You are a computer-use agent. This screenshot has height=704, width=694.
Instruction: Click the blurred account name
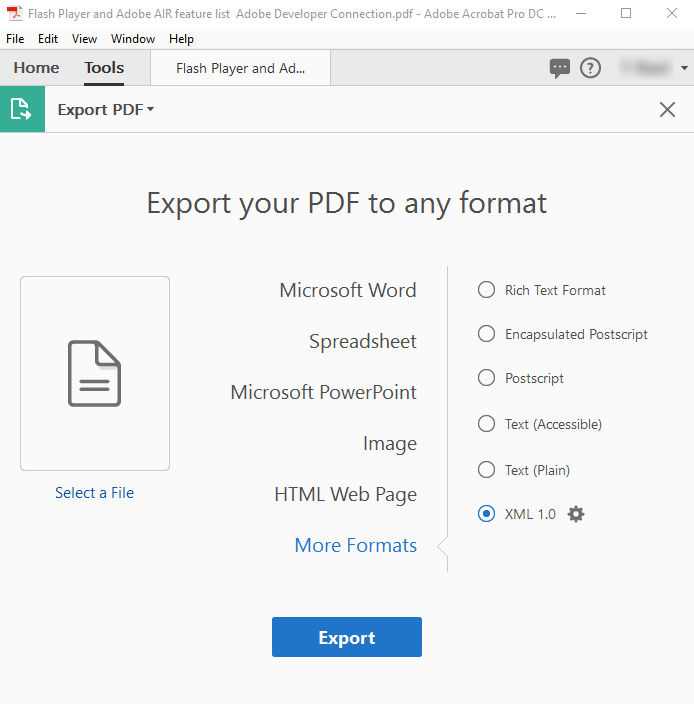646,68
